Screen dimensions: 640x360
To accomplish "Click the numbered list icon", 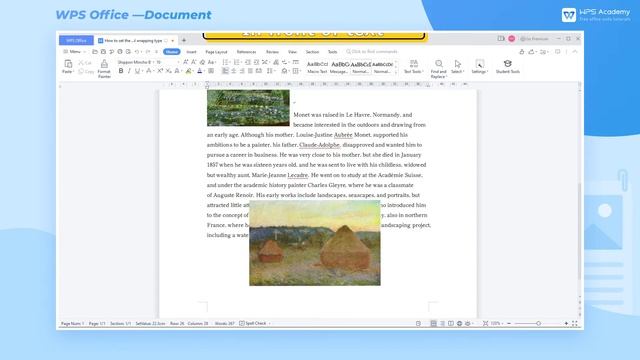I will coord(237,62).
